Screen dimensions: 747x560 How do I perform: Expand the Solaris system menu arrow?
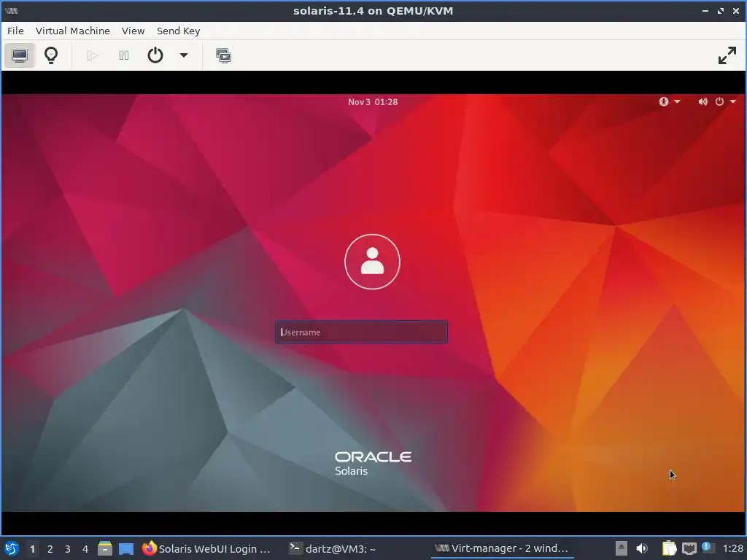tap(732, 101)
